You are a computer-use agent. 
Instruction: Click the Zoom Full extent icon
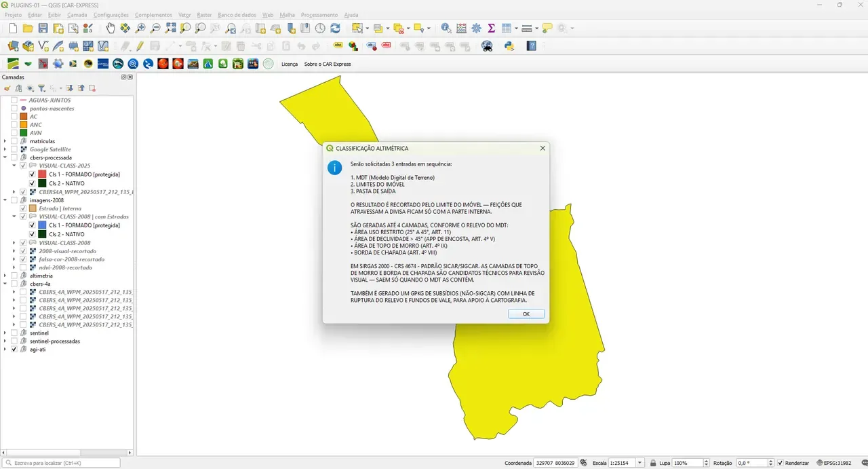pos(170,29)
